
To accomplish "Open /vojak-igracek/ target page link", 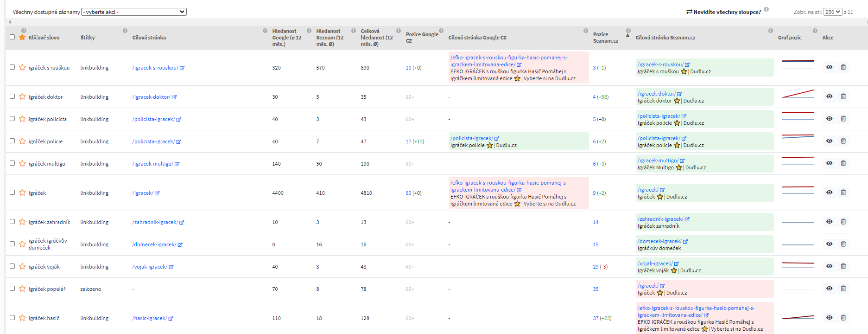I will tap(150, 267).
